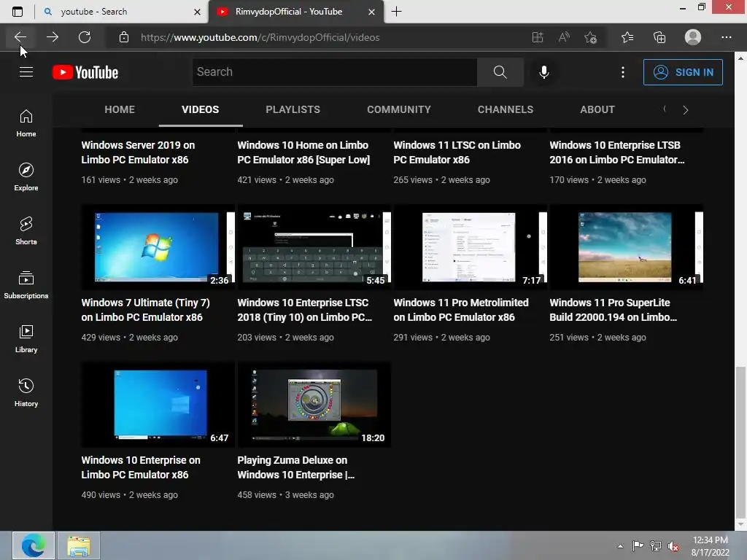Click the 6:41 field wallpaper thumbnail

click(x=626, y=246)
